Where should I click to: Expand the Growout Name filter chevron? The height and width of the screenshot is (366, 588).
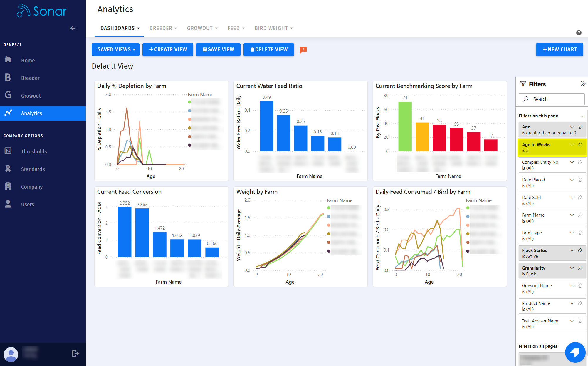[x=572, y=286]
